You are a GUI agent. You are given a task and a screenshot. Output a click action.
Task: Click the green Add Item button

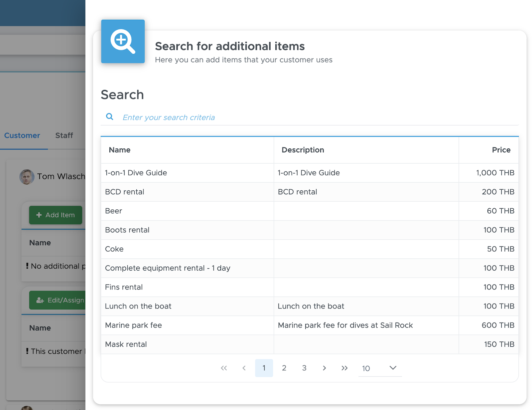point(56,215)
